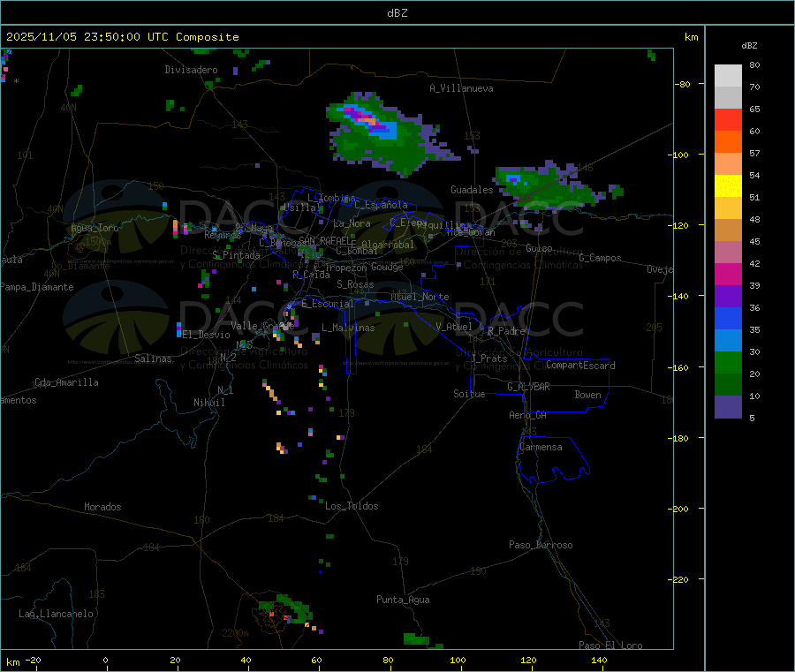Click the El_Desvio map label
Image resolution: width=795 pixels, height=672 pixels.
pos(206,335)
